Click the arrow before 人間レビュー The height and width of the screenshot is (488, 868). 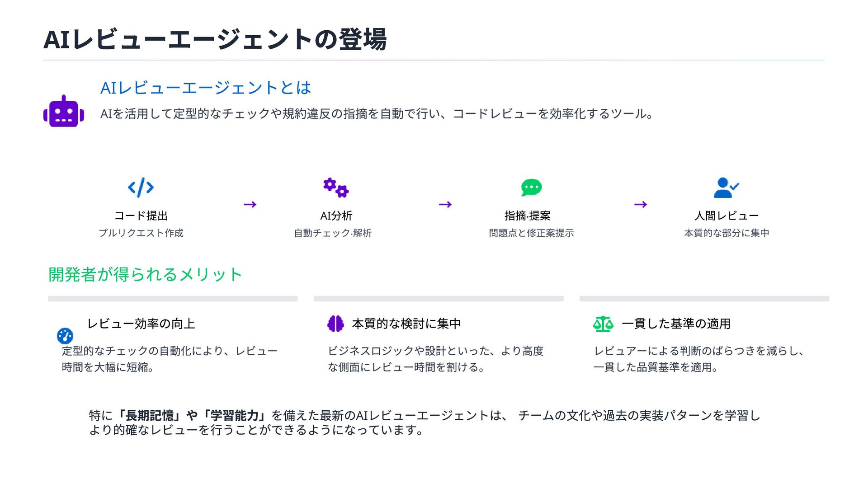pos(641,205)
